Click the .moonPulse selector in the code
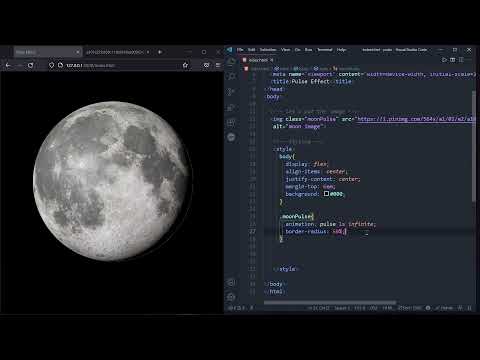The width and height of the screenshot is (480, 360). pos(296,216)
